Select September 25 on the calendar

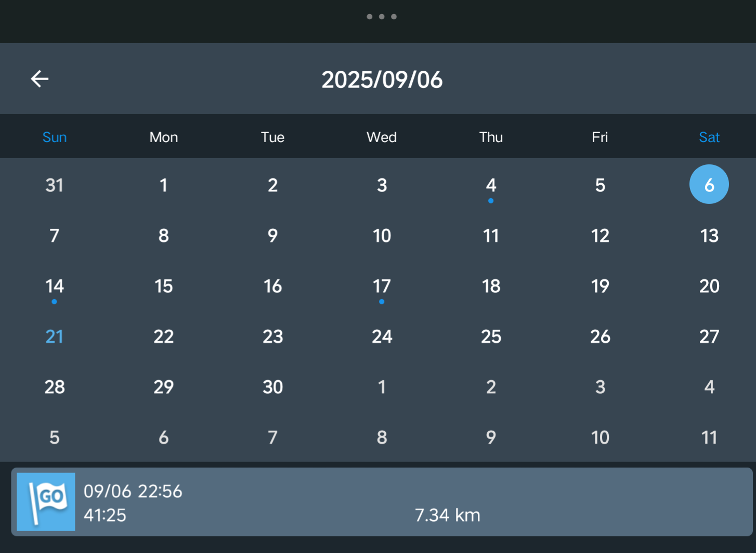491,337
